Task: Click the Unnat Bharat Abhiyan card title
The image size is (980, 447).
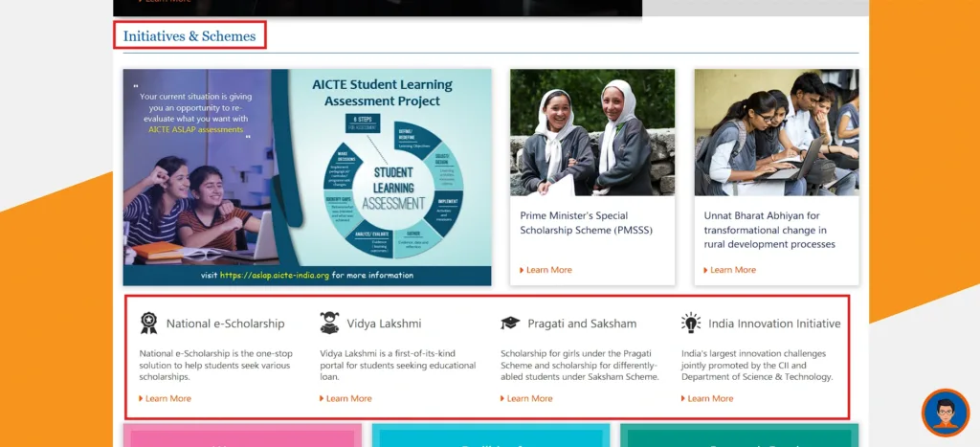Action: tap(769, 230)
